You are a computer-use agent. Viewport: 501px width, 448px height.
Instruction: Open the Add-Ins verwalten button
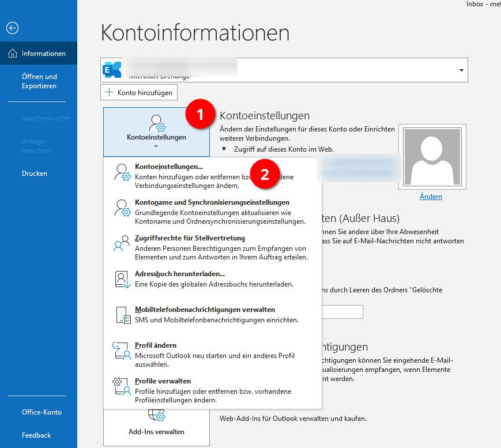tap(157, 427)
